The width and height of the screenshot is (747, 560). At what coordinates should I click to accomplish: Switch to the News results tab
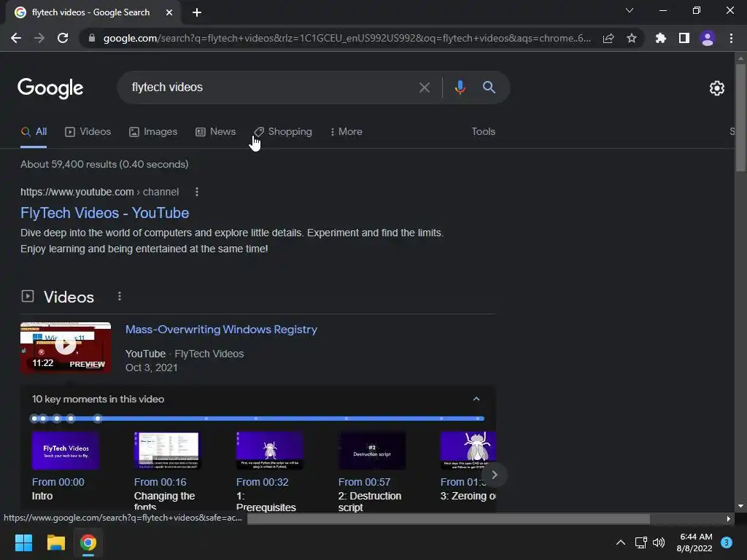pyautogui.click(x=216, y=132)
